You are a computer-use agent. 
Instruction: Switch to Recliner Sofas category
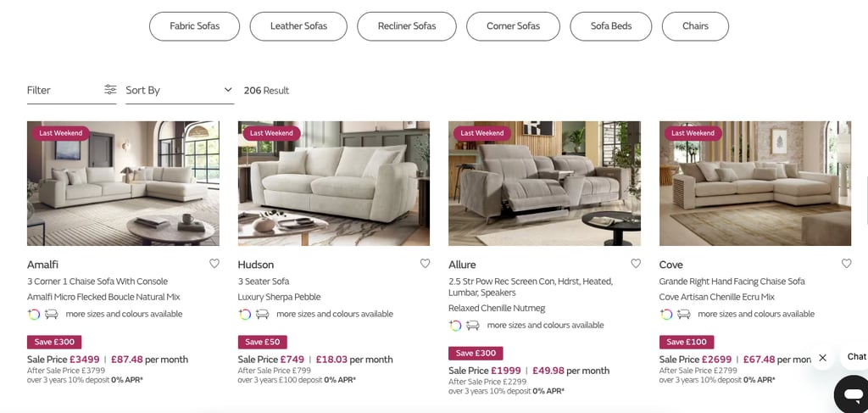(408, 26)
